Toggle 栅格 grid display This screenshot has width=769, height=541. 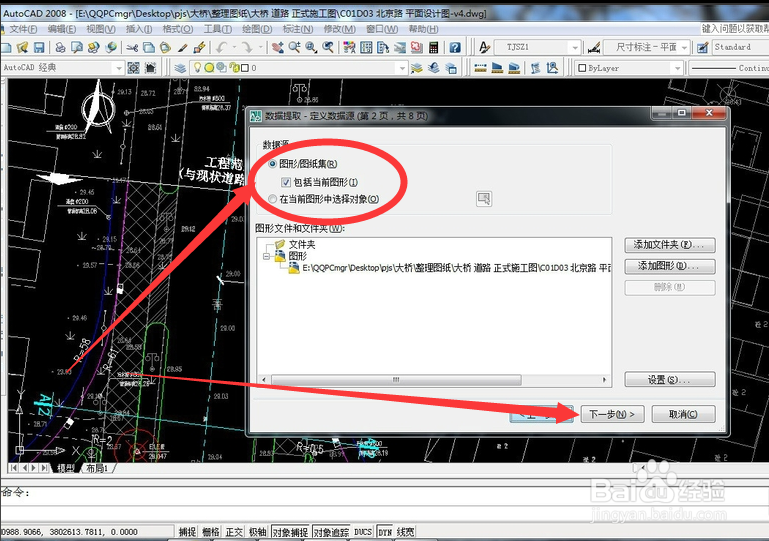click(x=211, y=532)
